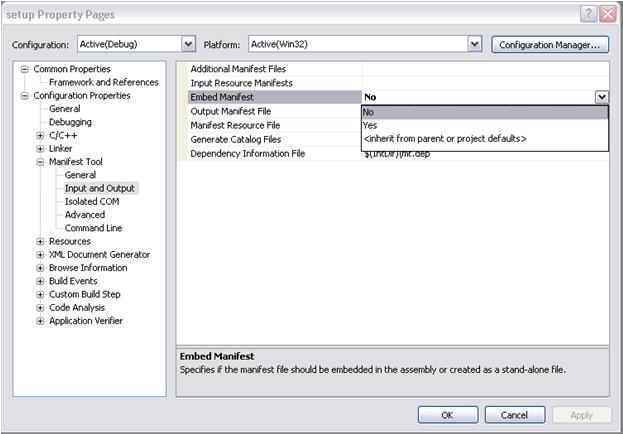Expand the C/C++ tree node

pos(40,135)
